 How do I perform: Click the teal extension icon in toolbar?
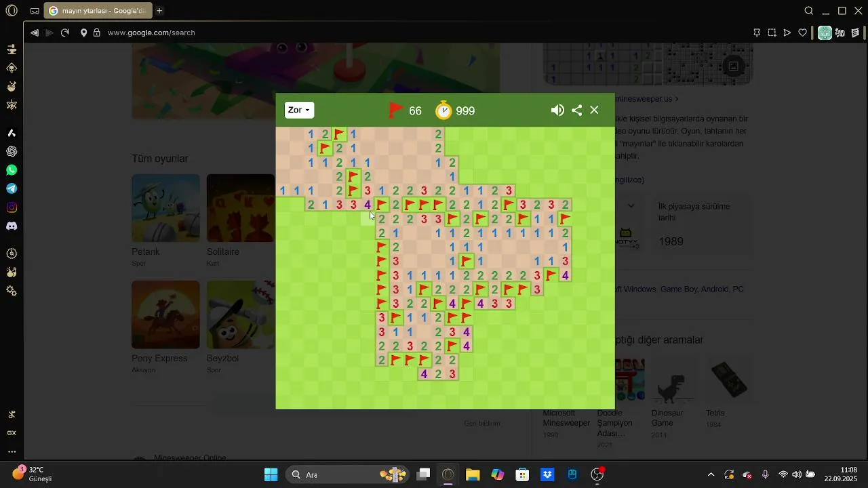pyautogui.click(x=825, y=33)
